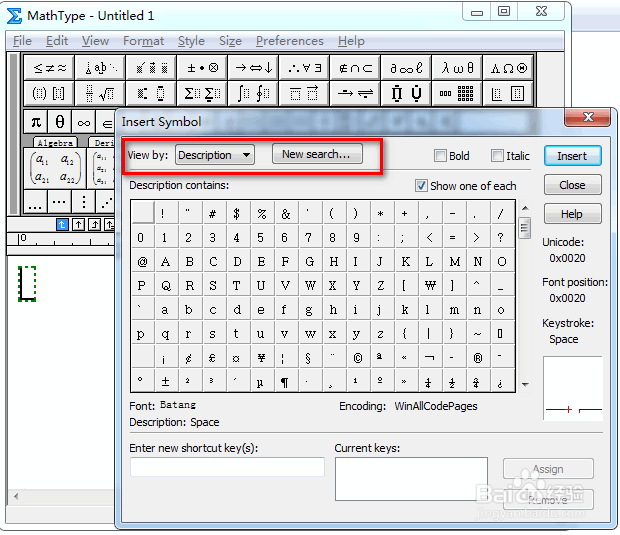The image size is (620, 535).
Task: Open the relational symbols palette
Action: point(49,68)
